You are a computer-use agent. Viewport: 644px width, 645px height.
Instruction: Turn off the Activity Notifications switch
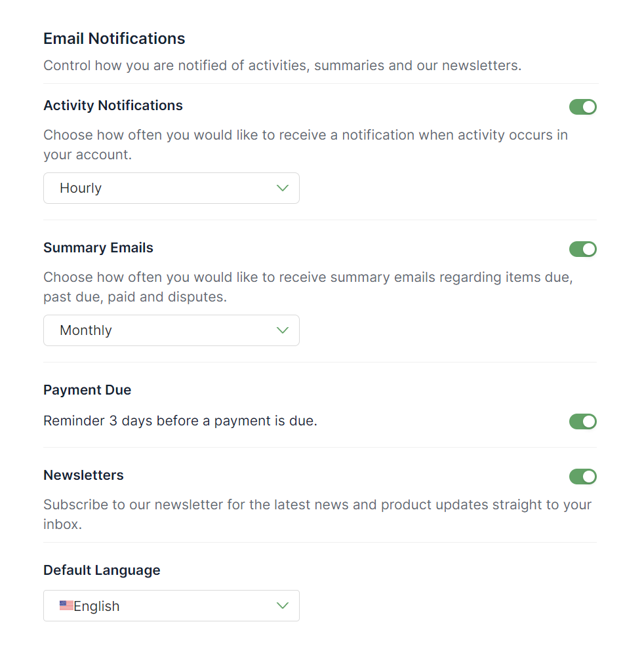click(x=583, y=107)
